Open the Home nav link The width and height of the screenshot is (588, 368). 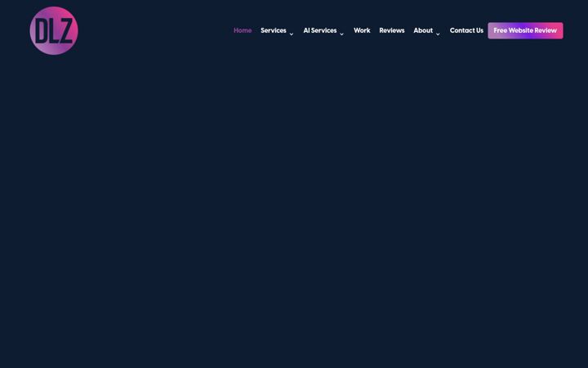243,30
